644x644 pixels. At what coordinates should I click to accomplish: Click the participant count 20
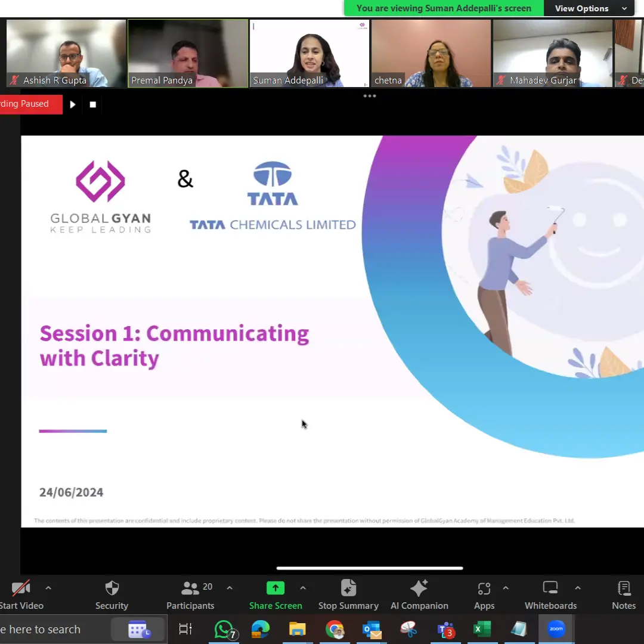coord(208,587)
